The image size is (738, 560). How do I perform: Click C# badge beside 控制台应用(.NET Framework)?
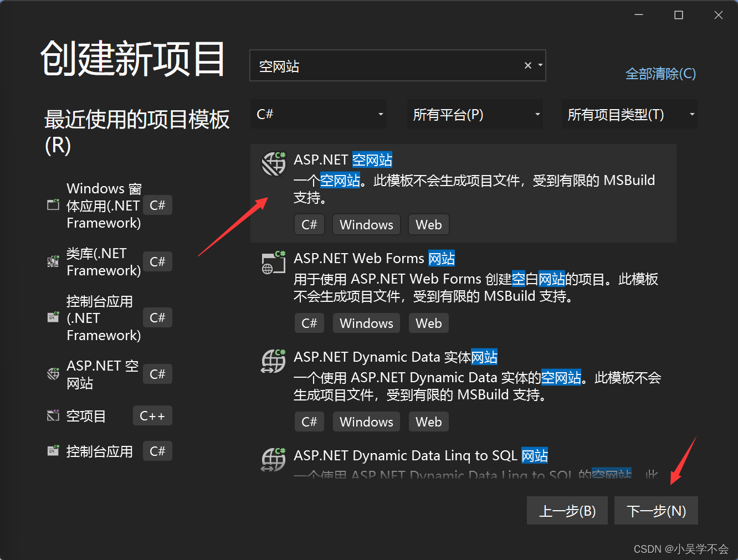(157, 317)
